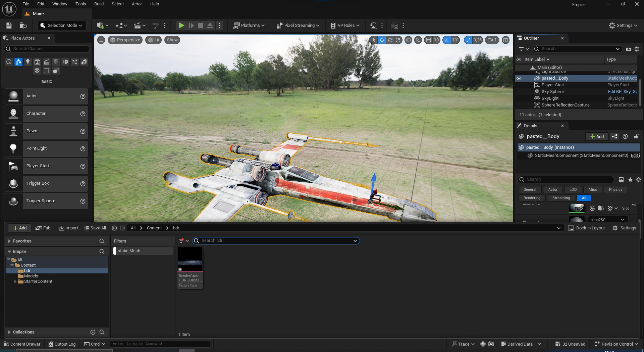The width and height of the screenshot is (644, 352).
Task: Click Save All in Content Browser
Action: [x=95, y=228]
